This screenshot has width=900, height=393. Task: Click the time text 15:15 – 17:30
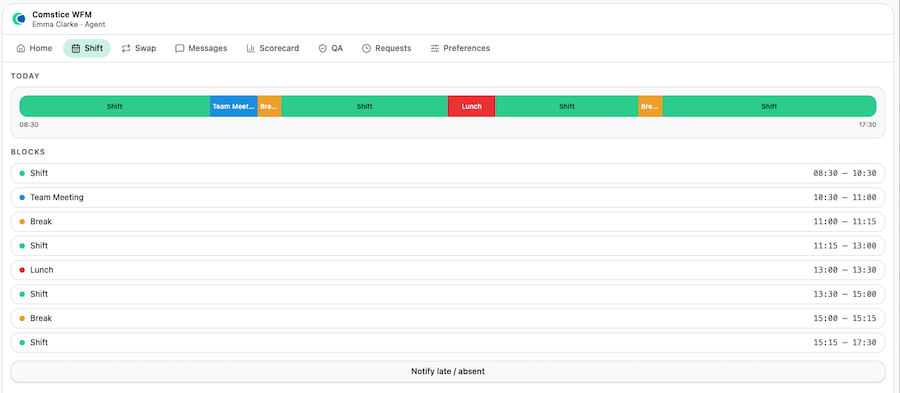click(844, 343)
